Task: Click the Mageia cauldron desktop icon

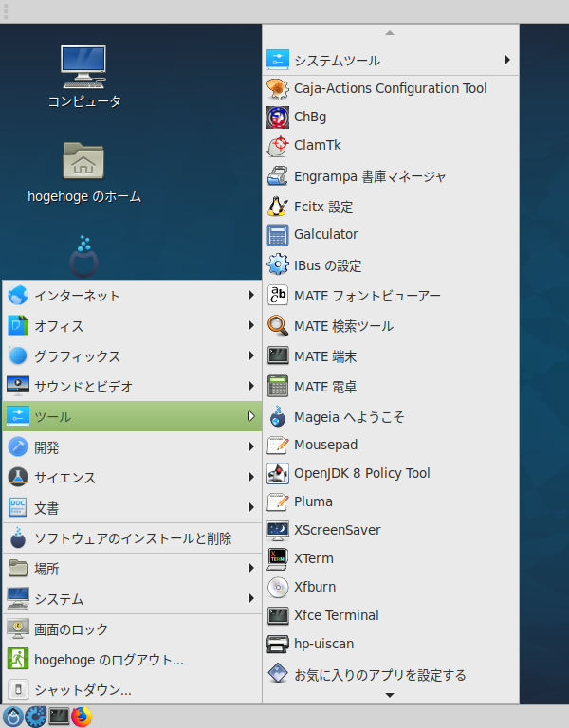Action: (84, 257)
